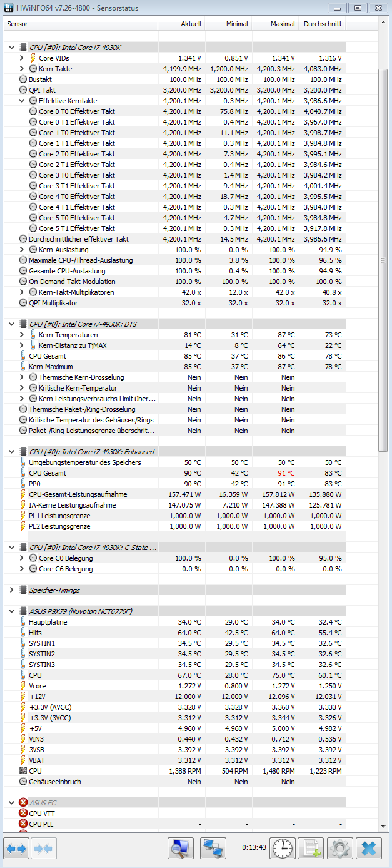Open sensor settings gear button
The image size is (392, 868).
(340, 849)
